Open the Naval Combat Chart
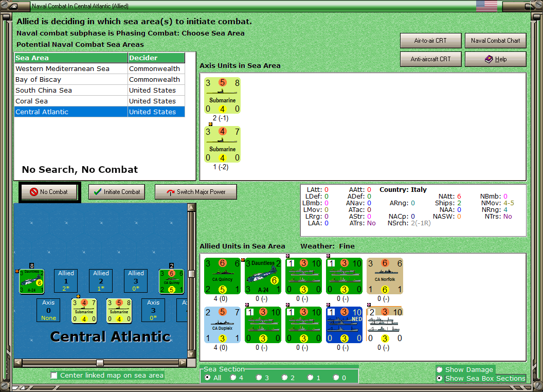543x392 pixels. tap(496, 41)
